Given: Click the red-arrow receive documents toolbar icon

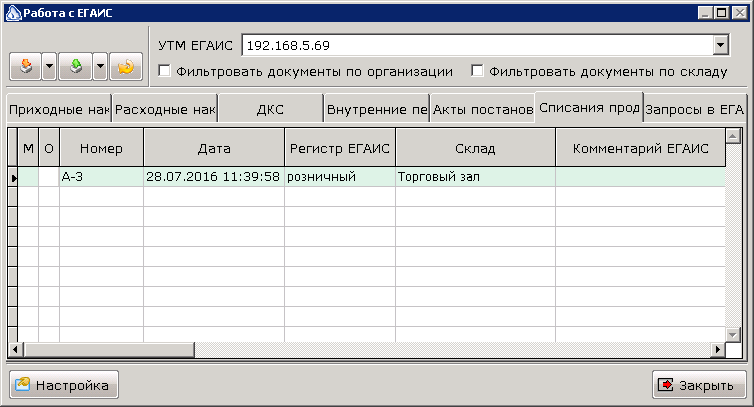Looking at the screenshot, I should (26, 66).
